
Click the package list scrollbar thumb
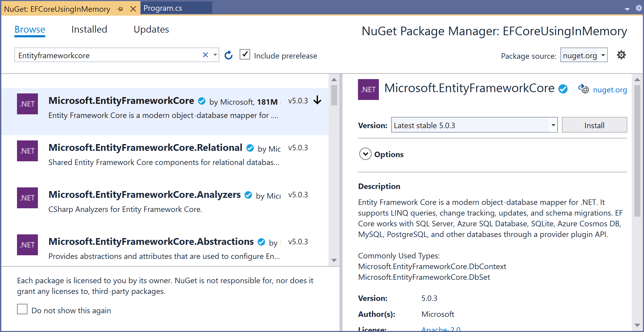point(334,95)
